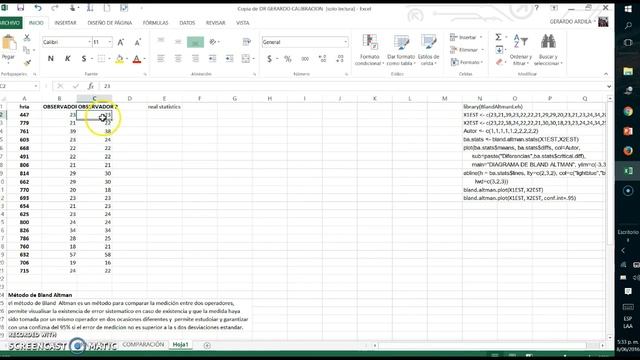Click the wrap text icon

pyautogui.click(x=246, y=42)
